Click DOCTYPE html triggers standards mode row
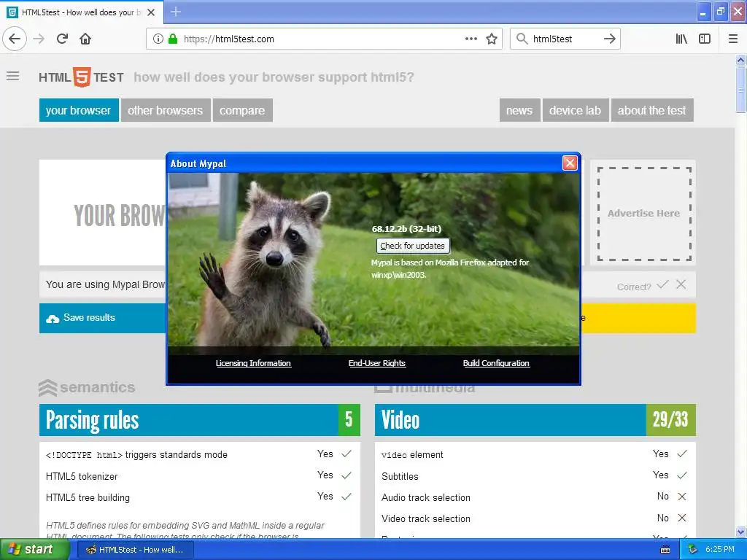The width and height of the screenshot is (747, 560). tap(199, 454)
